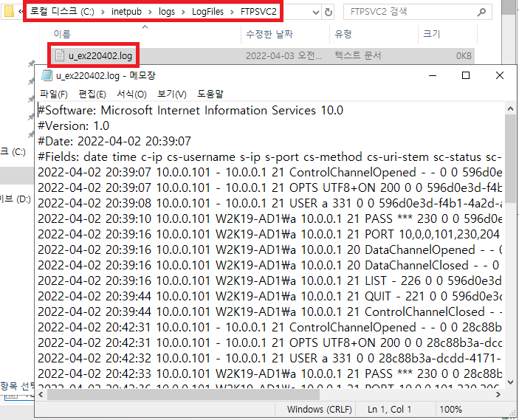Click the Notepad vertical scrollbar thumb
This screenshot has width=519, height=420.
510,159
